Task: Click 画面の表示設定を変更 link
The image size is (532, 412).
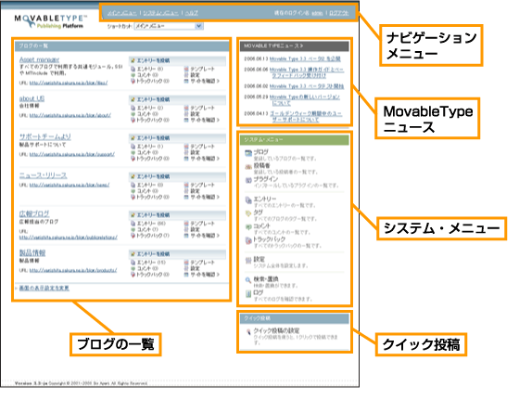Action: [44, 288]
